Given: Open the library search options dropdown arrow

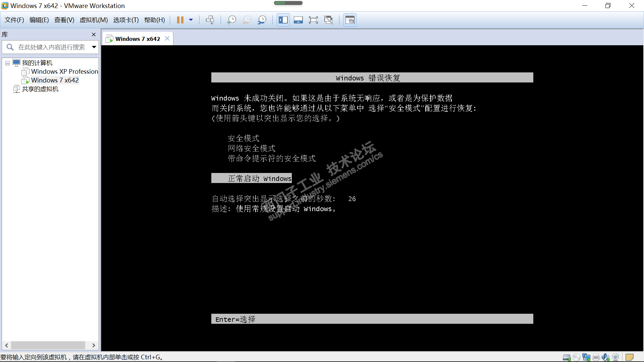Looking at the screenshot, I should [94, 47].
